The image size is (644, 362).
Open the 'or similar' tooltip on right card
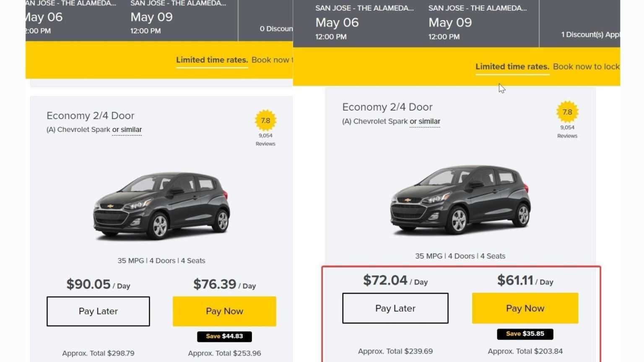(x=425, y=121)
